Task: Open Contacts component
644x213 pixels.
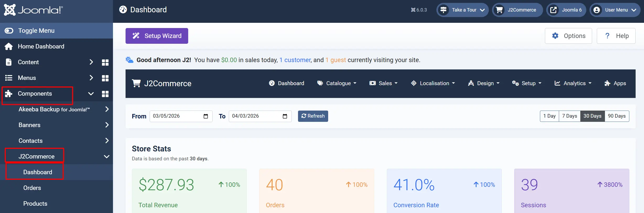Action: coord(30,141)
